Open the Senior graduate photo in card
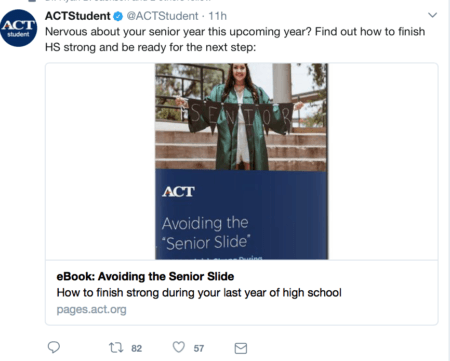The width and height of the screenshot is (450, 361). click(x=241, y=116)
